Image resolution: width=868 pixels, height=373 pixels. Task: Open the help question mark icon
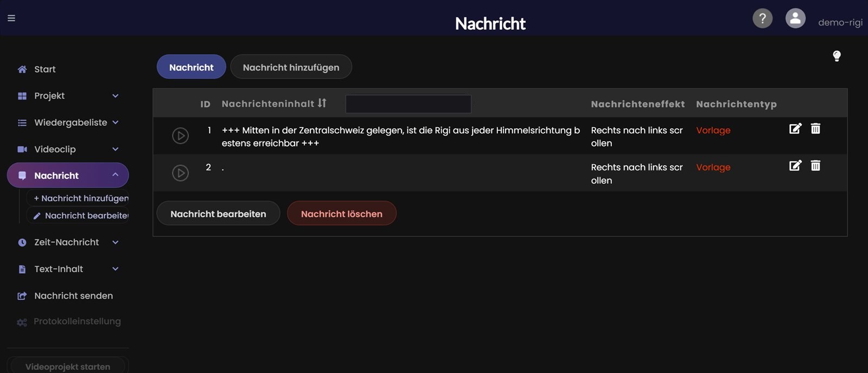point(762,18)
